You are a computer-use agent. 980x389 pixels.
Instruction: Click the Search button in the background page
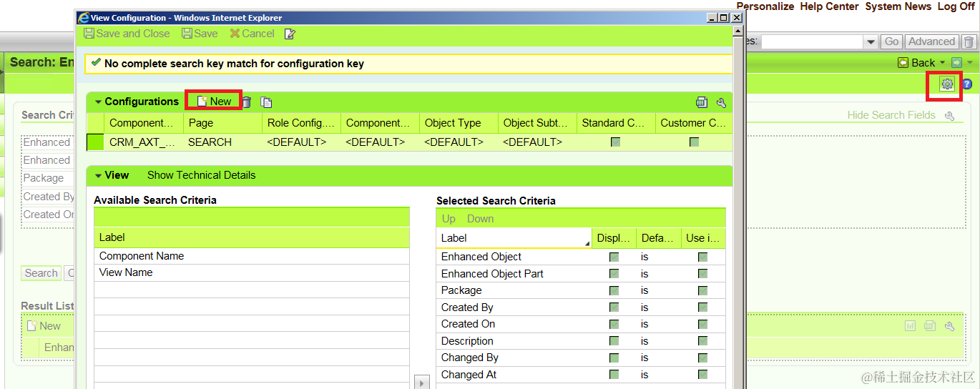click(x=41, y=273)
